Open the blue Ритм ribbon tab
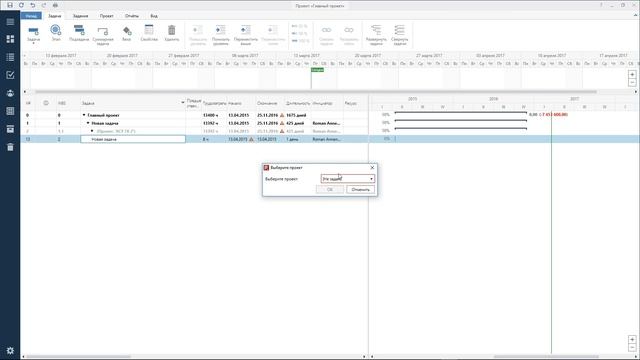The image size is (640, 360). click(31, 16)
